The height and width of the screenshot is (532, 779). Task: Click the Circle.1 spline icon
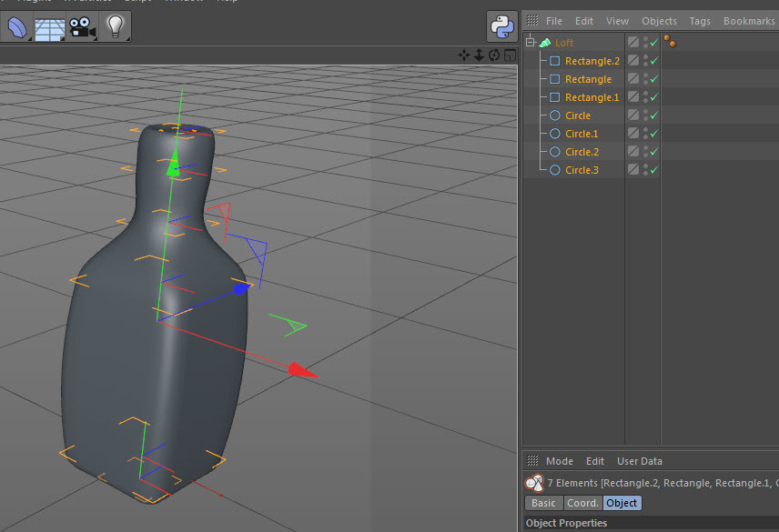(x=555, y=134)
